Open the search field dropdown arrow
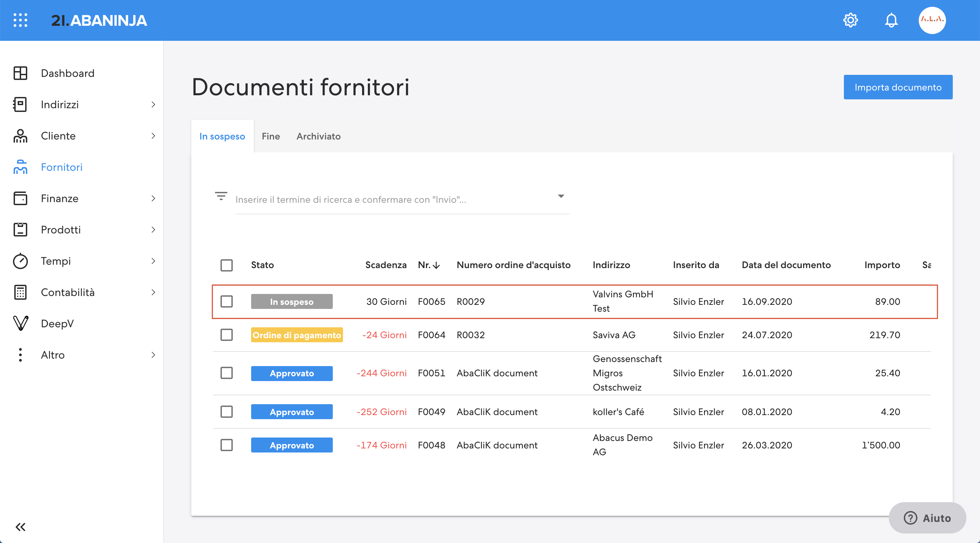Viewport: 980px width, 543px height. point(561,196)
